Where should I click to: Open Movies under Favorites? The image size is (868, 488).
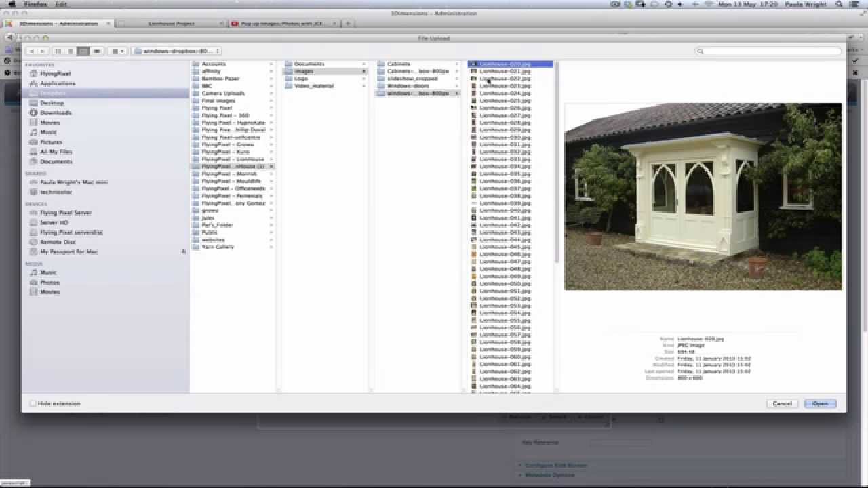click(50, 123)
